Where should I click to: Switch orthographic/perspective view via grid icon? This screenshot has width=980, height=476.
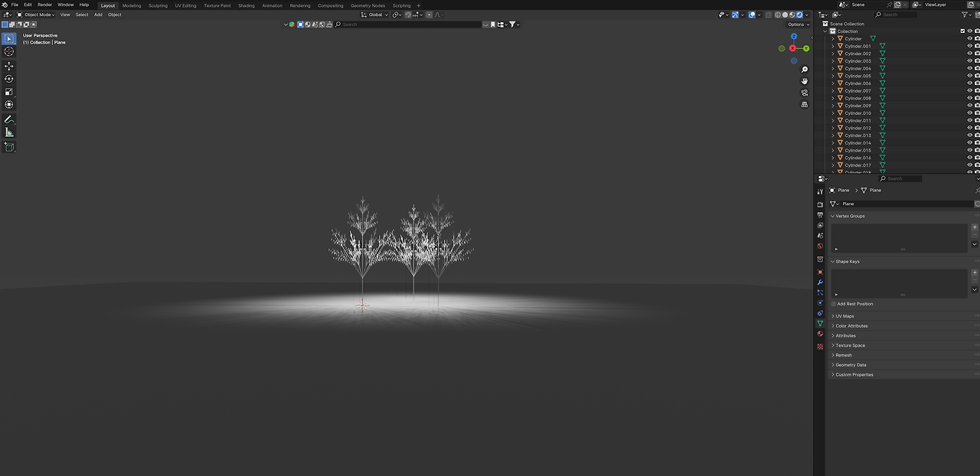pos(804,104)
